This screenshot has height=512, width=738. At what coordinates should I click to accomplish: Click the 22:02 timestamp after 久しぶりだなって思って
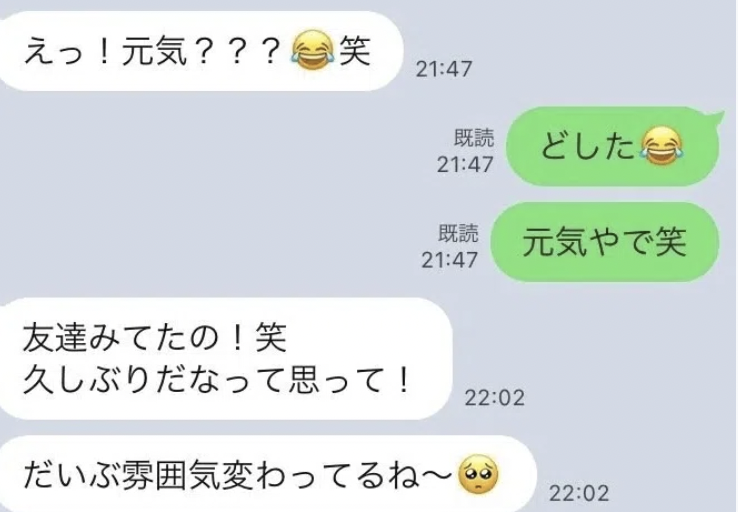pyautogui.click(x=494, y=398)
